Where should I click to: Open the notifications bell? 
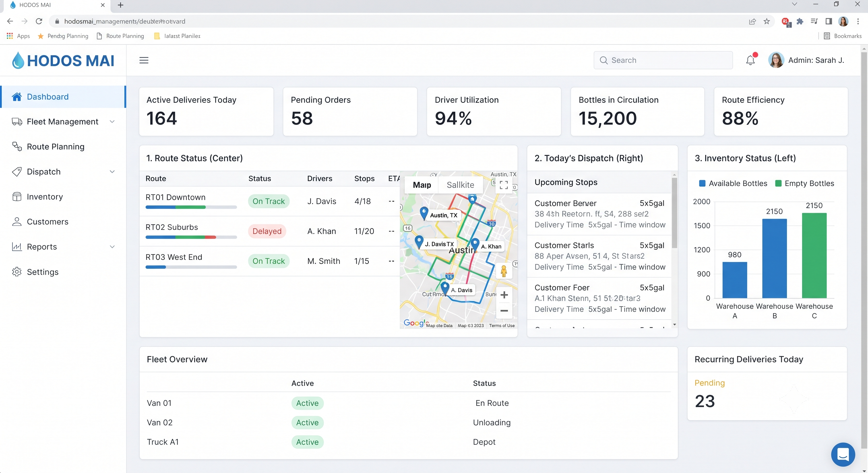click(750, 60)
